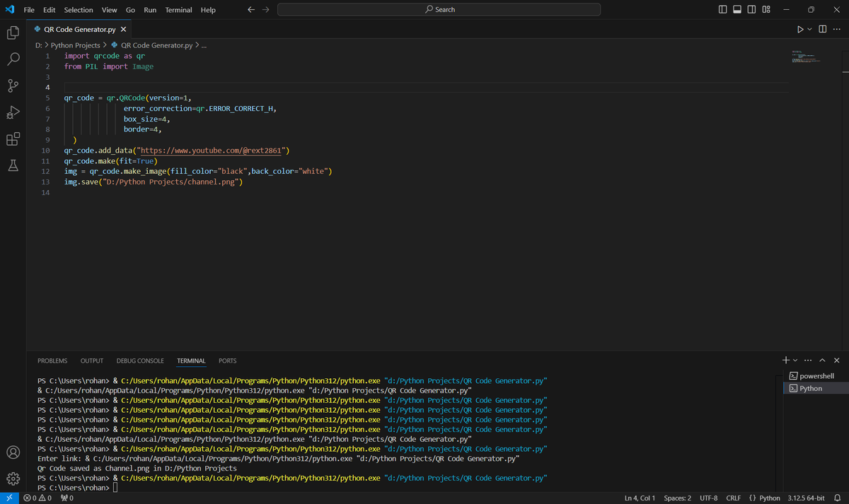The height and width of the screenshot is (504, 849).
Task: Open the Testing flask view
Action: click(13, 166)
